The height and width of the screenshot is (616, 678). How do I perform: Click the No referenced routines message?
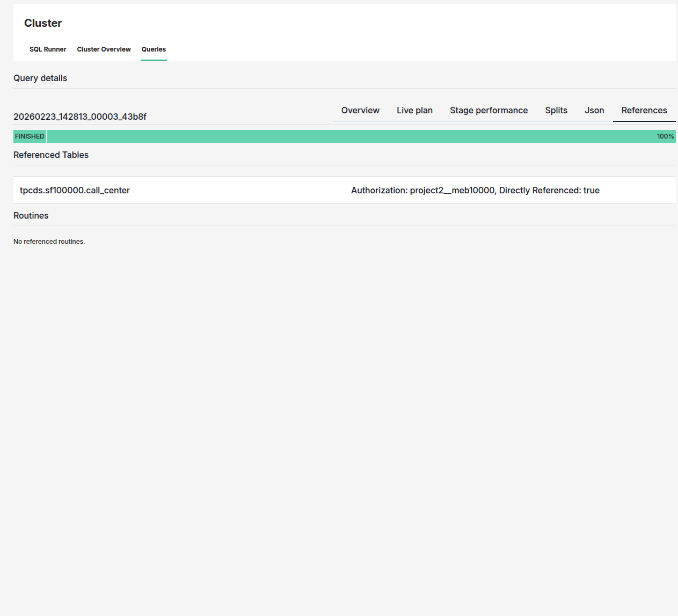(x=49, y=241)
